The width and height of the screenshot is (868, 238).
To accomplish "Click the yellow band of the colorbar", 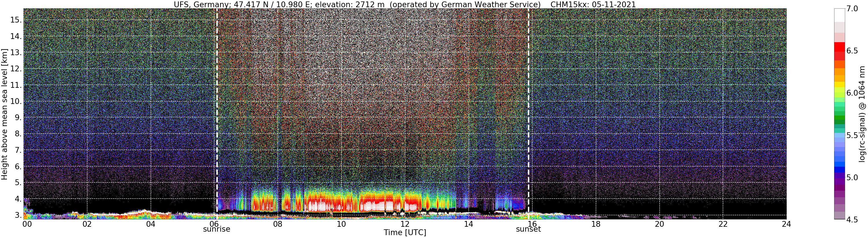I will [840, 84].
